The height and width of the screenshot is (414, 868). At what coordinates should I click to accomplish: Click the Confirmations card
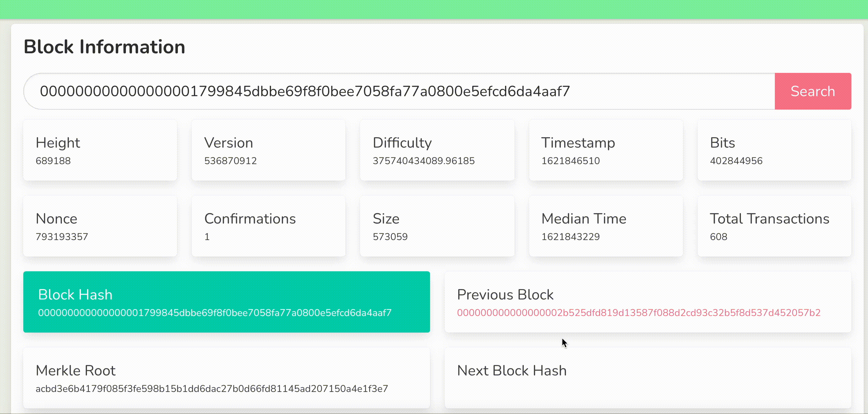click(x=268, y=226)
